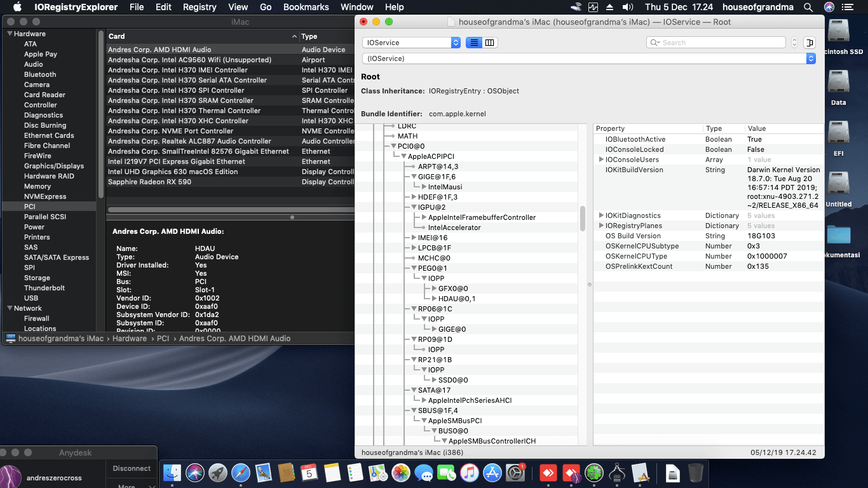The width and height of the screenshot is (868, 488).
Task: Select IntelMausi entry in the tree
Action: (x=445, y=187)
